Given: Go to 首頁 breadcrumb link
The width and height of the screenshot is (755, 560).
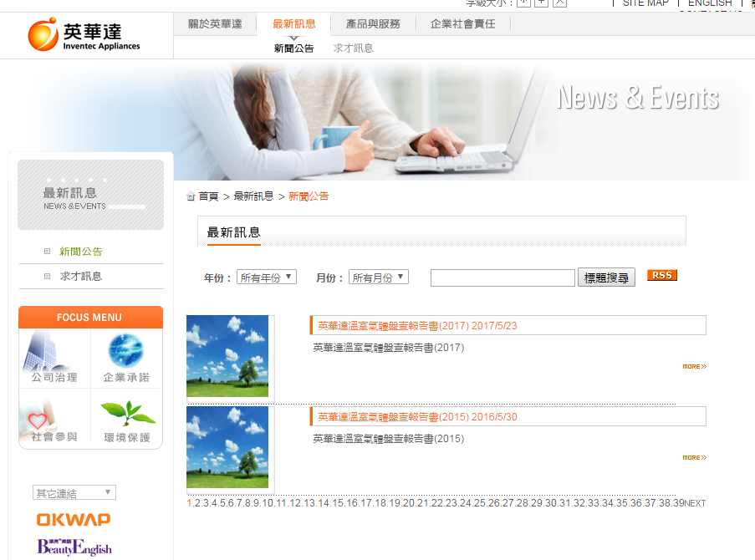Looking at the screenshot, I should point(208,196).
